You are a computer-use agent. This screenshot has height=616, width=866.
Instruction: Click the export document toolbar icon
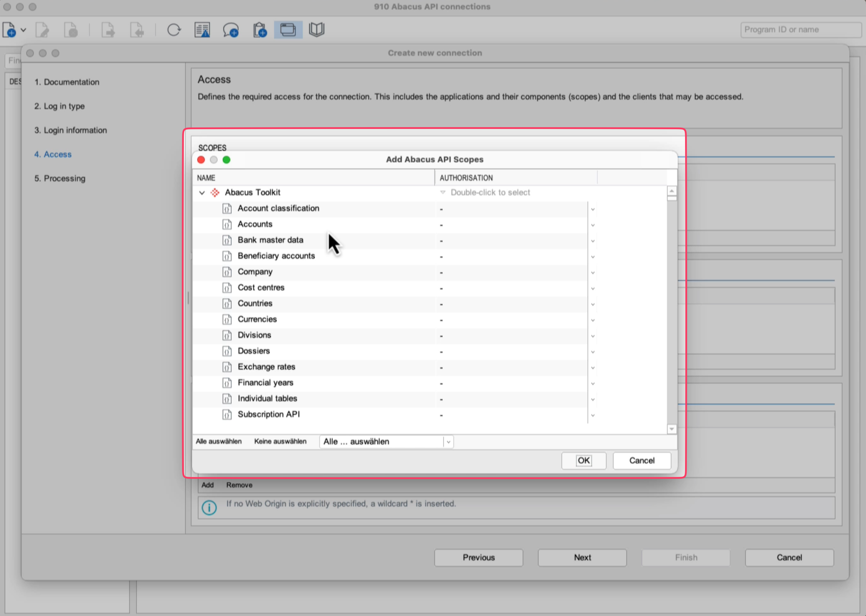coord(108,30)
